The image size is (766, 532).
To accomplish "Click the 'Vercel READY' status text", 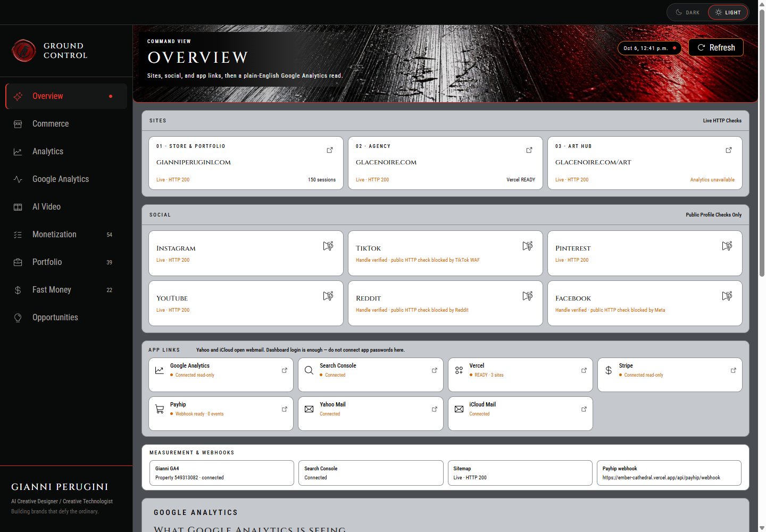I will click(x=521, y=180).
